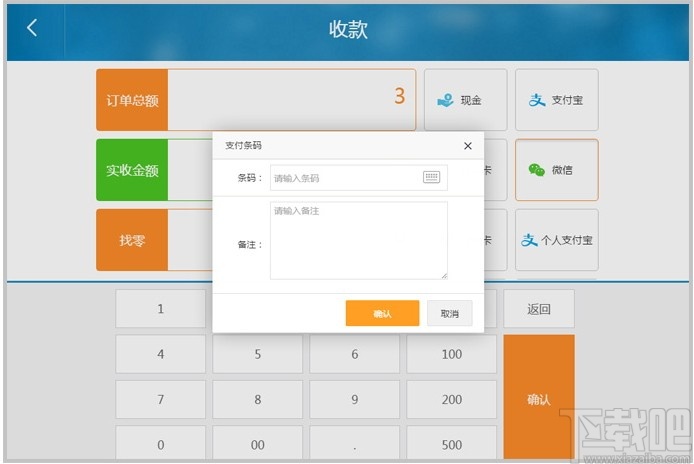694x464 pixels.
Task: Click the 返回 keypad button
Action: click(x=539, y=309)
